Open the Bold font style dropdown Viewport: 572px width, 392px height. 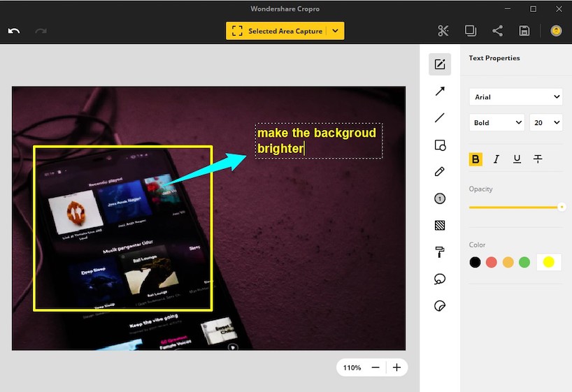(x=497, y=122)
